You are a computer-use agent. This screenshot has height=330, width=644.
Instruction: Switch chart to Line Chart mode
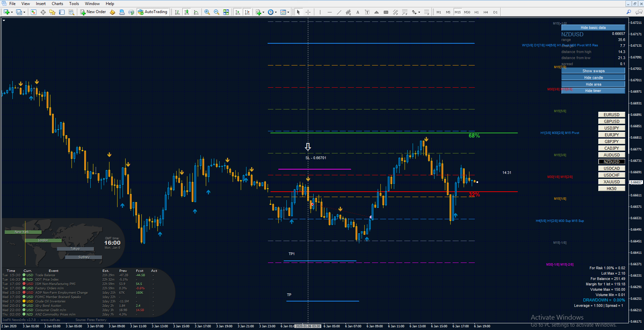coord(196,12)
